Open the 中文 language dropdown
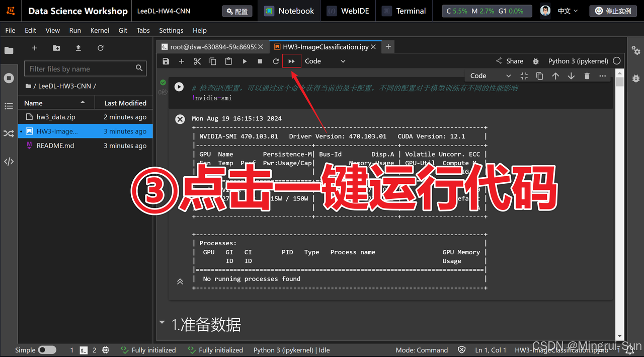The width and height of the screenshot is (644, 357). tap(568, 11)
